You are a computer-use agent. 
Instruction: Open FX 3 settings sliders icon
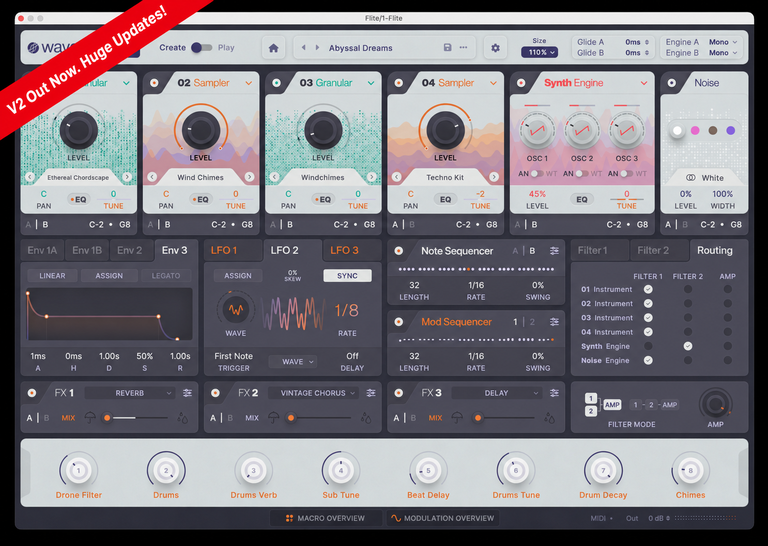pyautogui.click(x=554, y=393)
